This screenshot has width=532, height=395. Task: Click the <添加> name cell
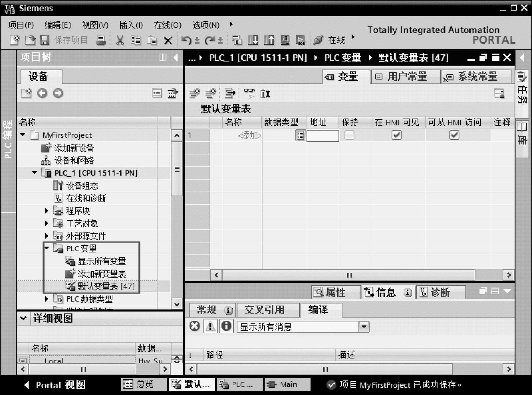[x=242, y=136]
